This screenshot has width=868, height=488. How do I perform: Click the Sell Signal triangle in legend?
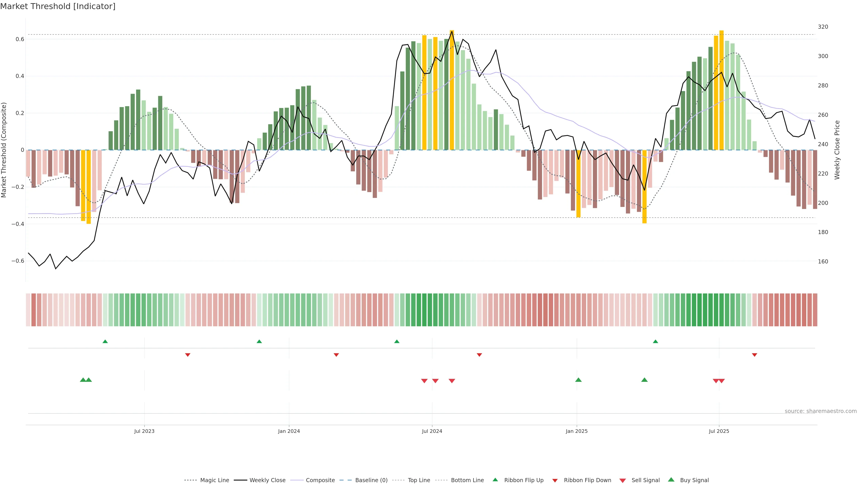[622, 481]
